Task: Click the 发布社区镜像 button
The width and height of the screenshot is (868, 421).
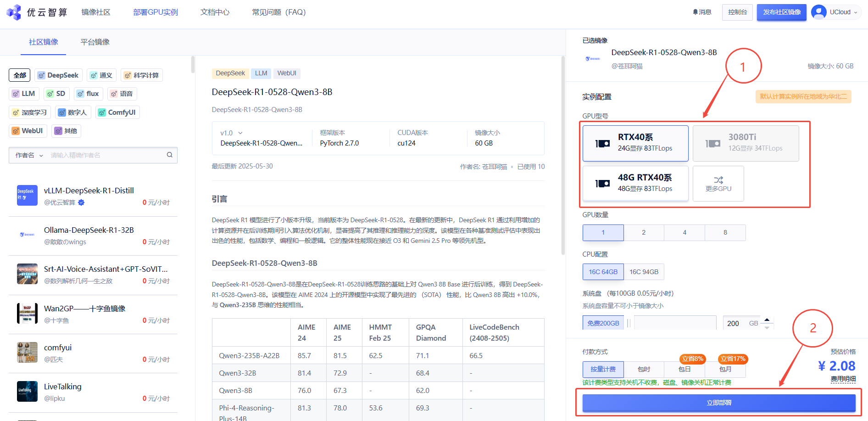Action: [782, 12]
